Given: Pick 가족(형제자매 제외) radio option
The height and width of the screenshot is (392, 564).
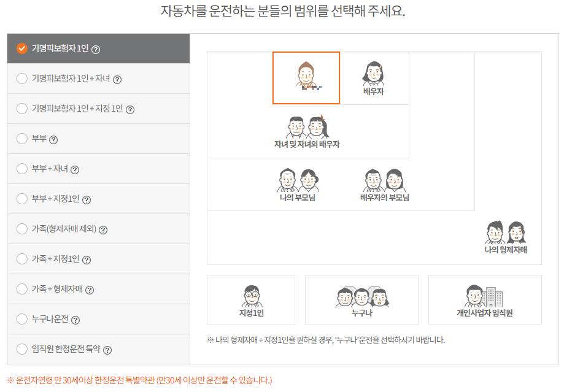Looking at the screenshot, I should point(22,229).
